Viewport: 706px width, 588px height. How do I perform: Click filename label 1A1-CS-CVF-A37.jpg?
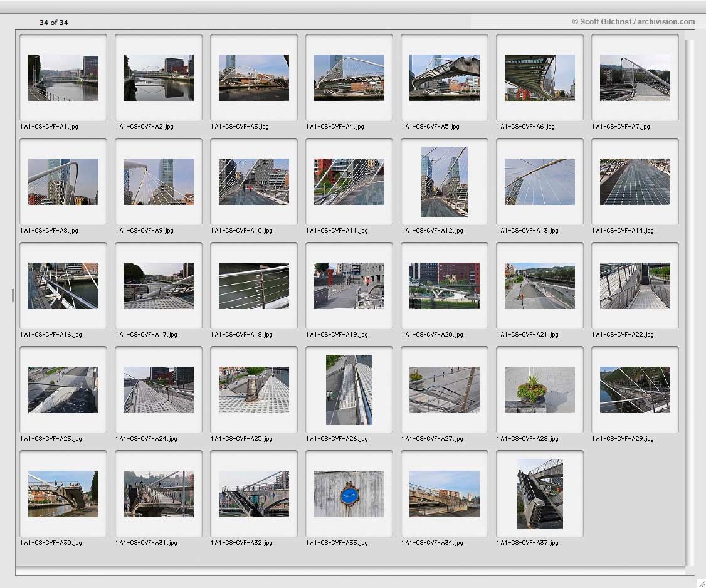[x=527, y=542]
